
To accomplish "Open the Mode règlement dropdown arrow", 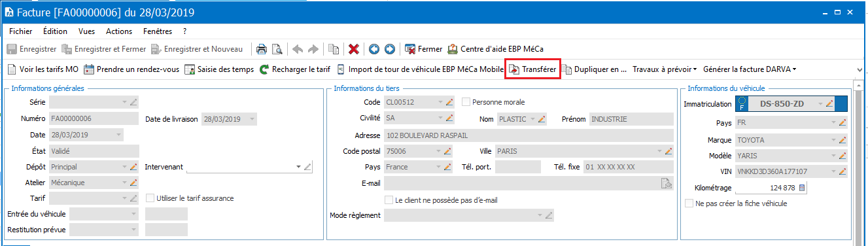I will click(540, 215).
